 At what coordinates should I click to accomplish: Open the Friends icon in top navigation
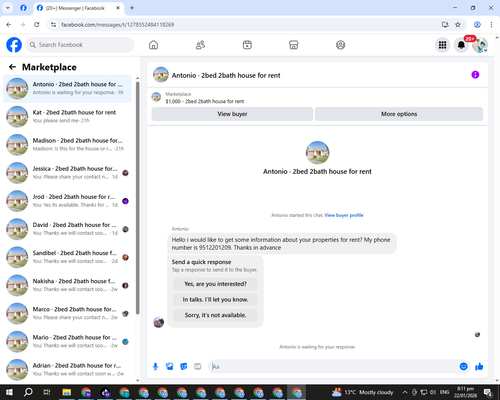pos(200,45)
